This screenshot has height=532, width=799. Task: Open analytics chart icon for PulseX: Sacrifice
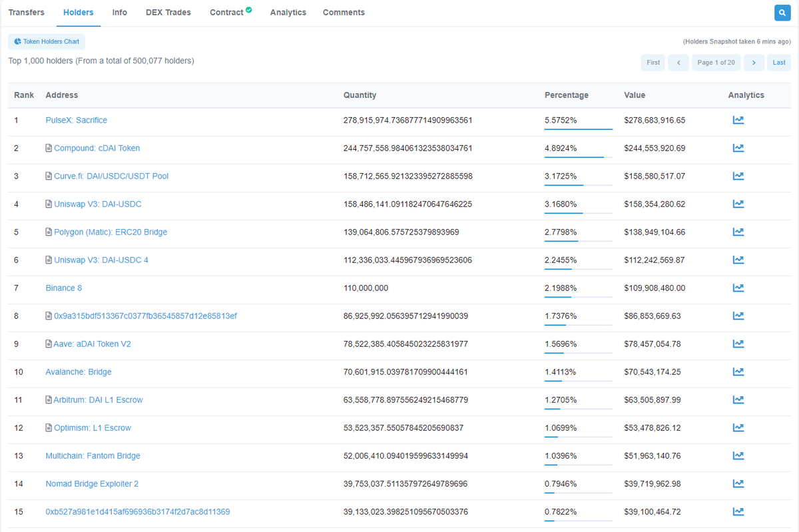[738, 121]
